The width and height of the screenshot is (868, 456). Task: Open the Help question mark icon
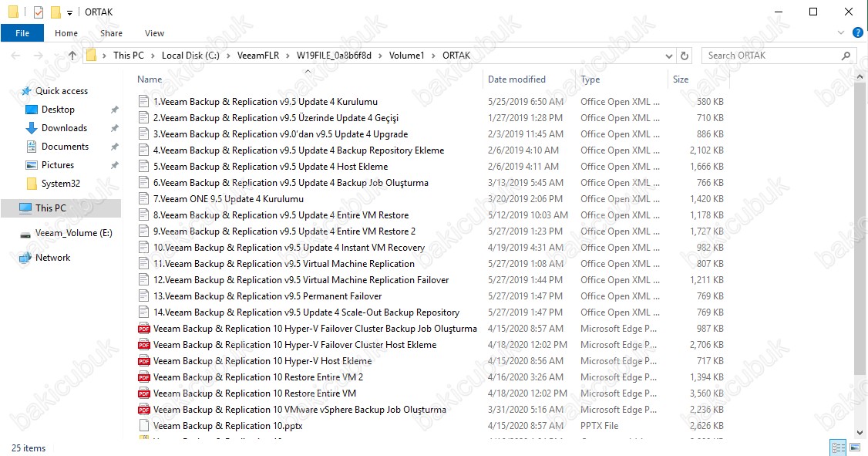857,33
